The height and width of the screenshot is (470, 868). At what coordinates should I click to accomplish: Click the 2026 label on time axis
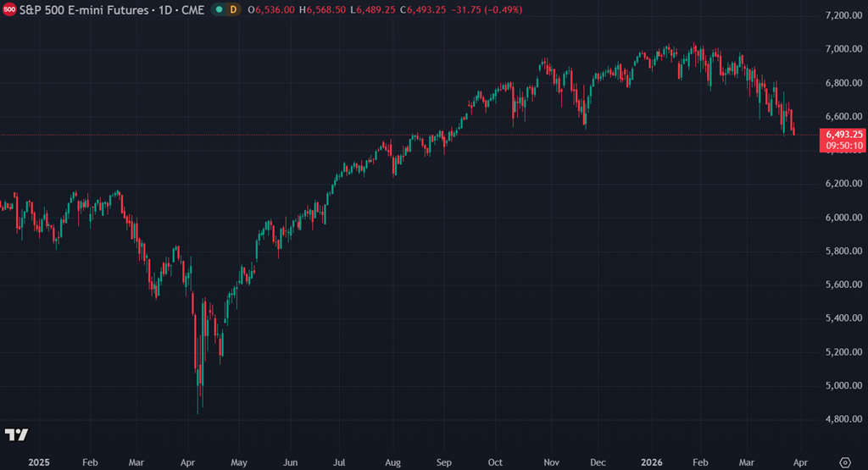652,462
